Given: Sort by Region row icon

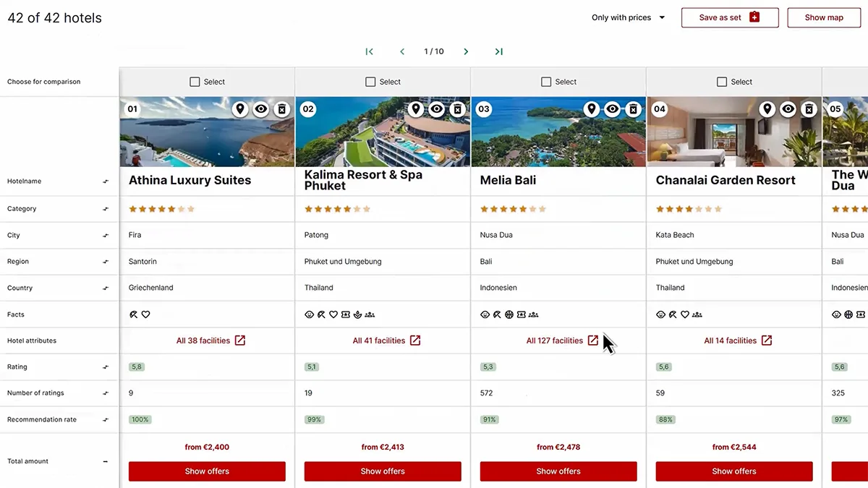Looking at the screenshot, I should click(106, 262).
